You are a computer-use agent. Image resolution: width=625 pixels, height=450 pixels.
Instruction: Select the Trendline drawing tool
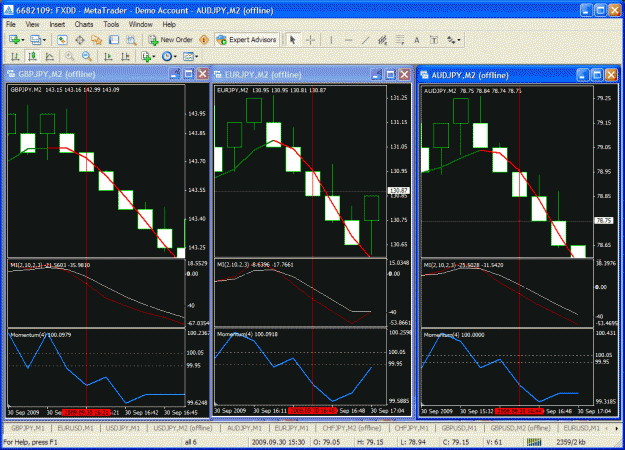tap(365, 40)
